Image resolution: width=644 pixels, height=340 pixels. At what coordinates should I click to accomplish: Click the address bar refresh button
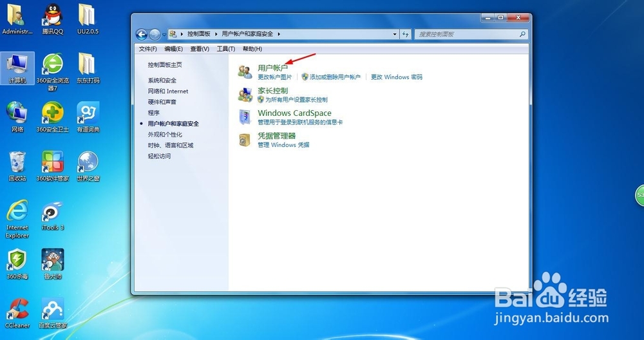point(405,35)
